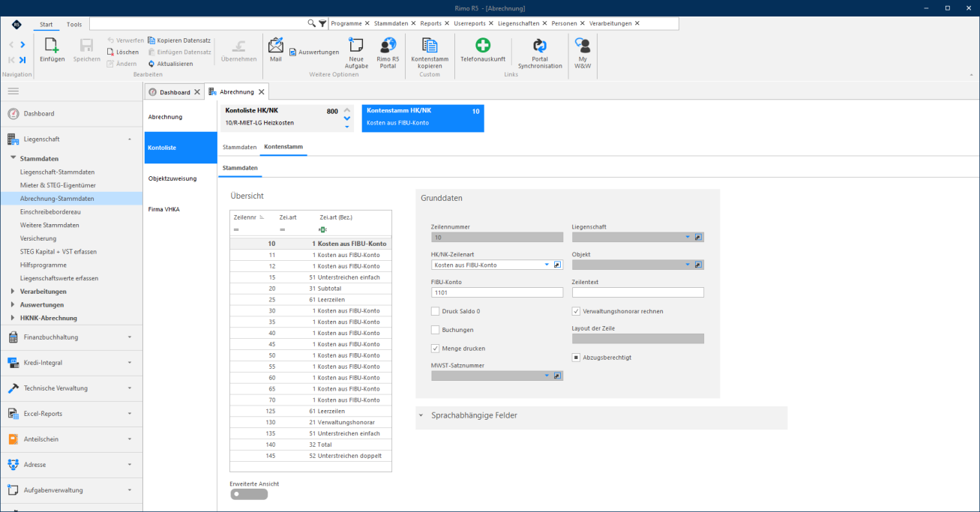Expand the Verarbeitungen tree node
This screenshot has width=980, height=512.
tap(13, 291)
